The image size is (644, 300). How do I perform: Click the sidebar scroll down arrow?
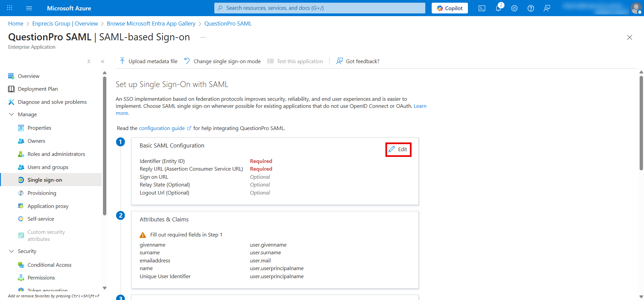coord(105,288)
